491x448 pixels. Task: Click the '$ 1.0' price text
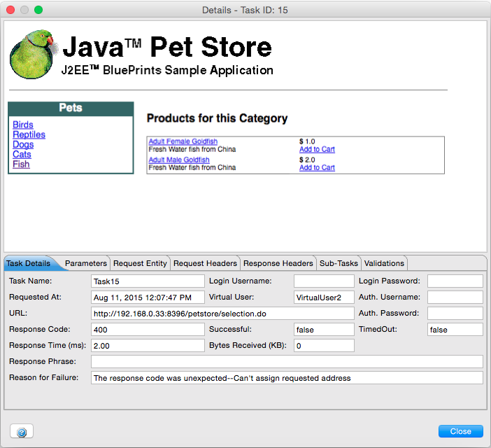click(307, 141)
